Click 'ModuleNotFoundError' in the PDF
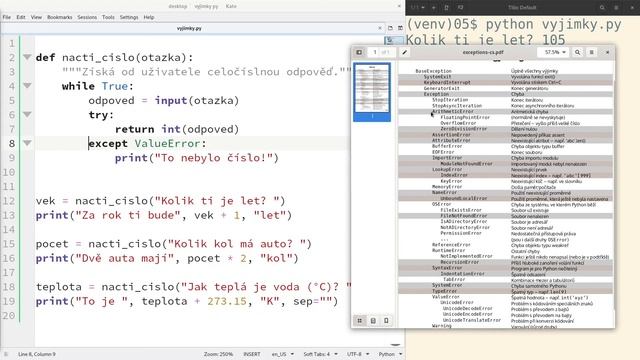The image size is (640, 360). [467, 163]
